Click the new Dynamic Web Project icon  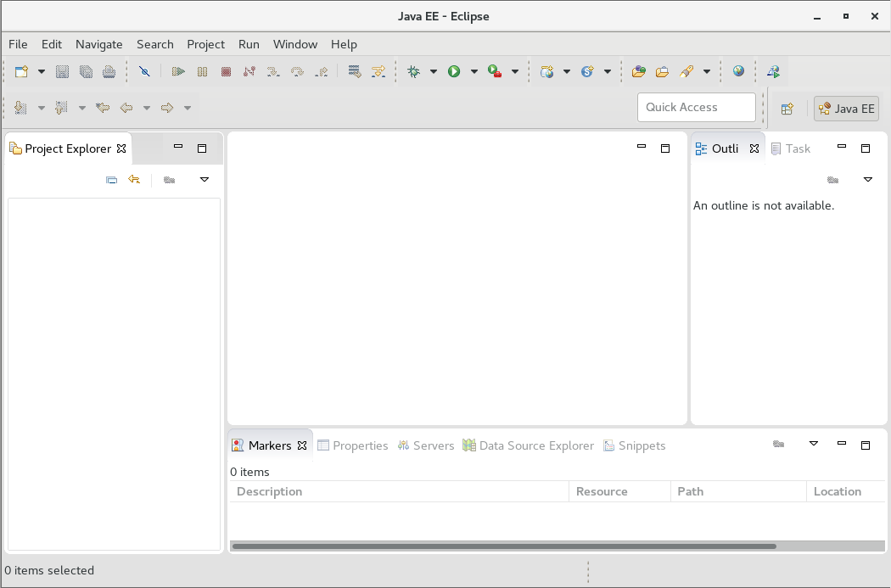click(546, 71)
